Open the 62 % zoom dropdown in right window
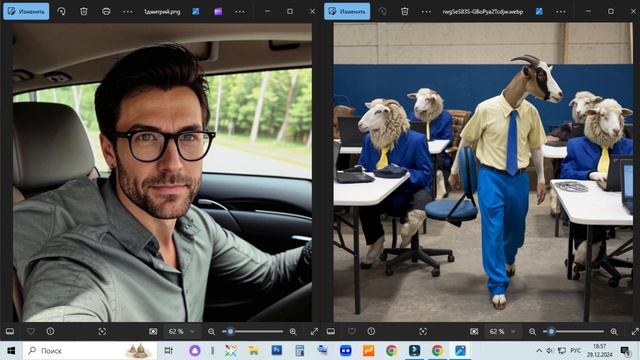640x360 pixels. [x=502, y=331]
